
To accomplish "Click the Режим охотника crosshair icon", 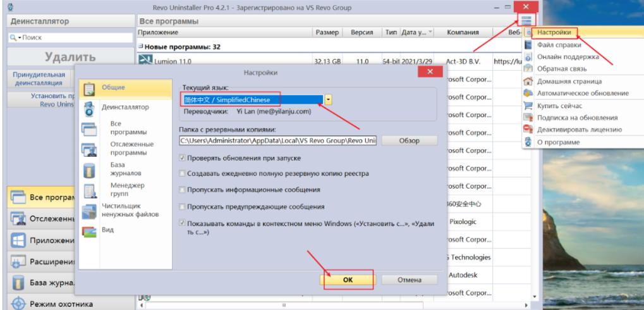I will pyautogui.click(x=18, y=304).
